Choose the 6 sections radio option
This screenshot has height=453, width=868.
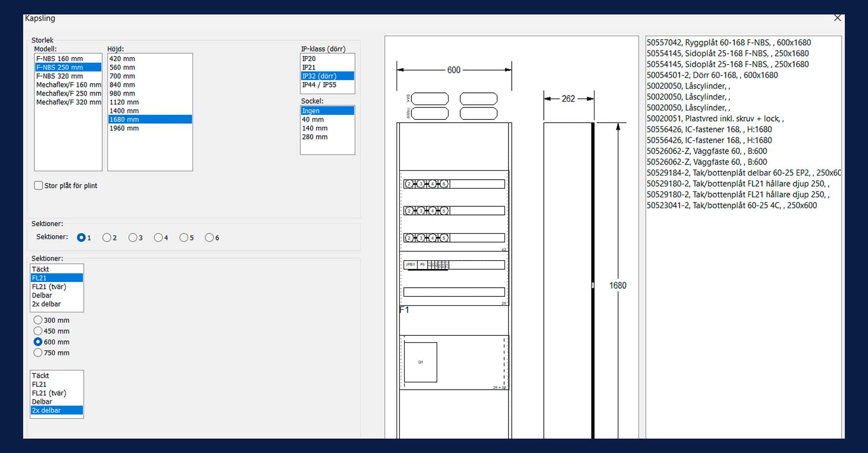[x=209, y=238]
